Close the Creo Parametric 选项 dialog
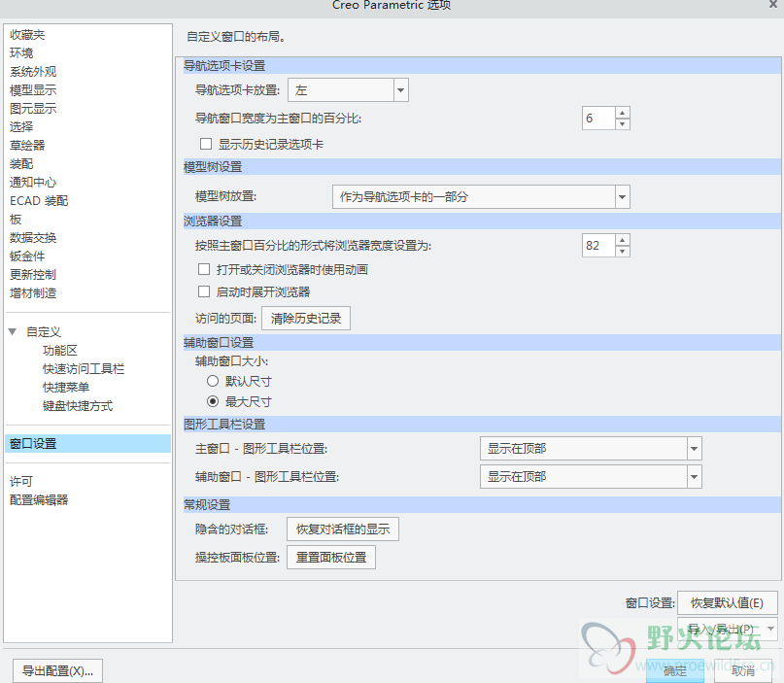Screen dimensions: 784x683 click(773, 4)
